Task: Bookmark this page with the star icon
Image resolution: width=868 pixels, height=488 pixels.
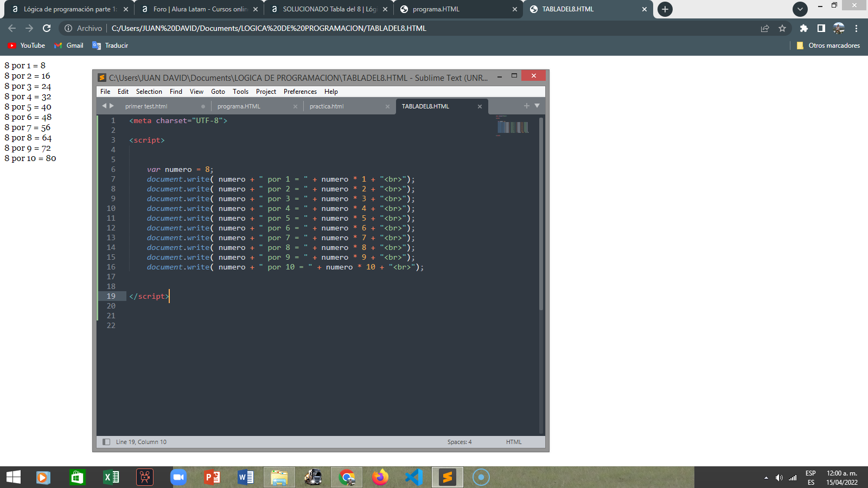Action: pos(782,28)
